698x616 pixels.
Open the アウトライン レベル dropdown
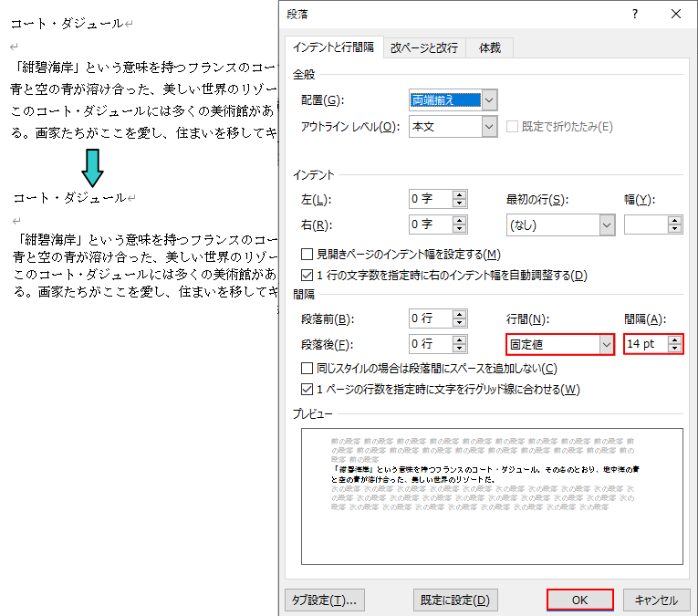pyautogui.click(x=489, y=127)
